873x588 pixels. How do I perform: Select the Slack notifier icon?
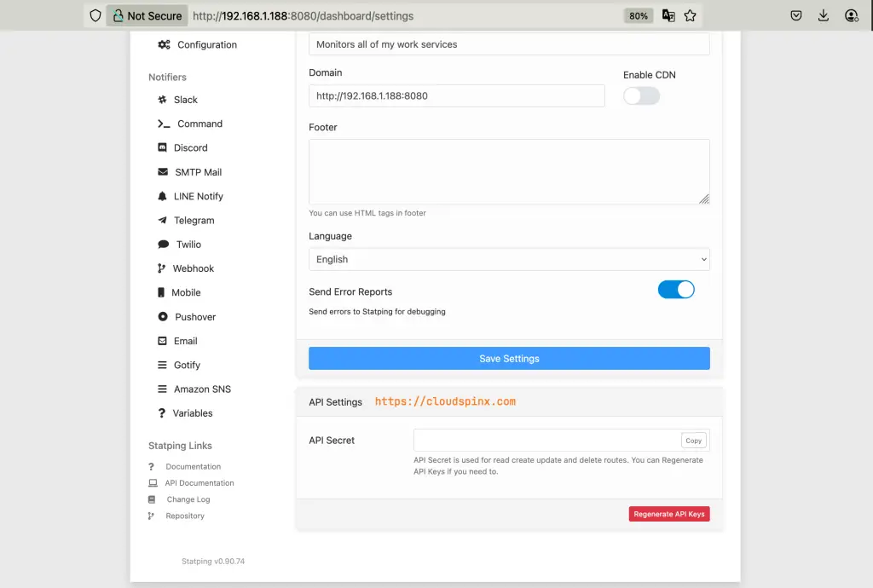click(162, 99)
